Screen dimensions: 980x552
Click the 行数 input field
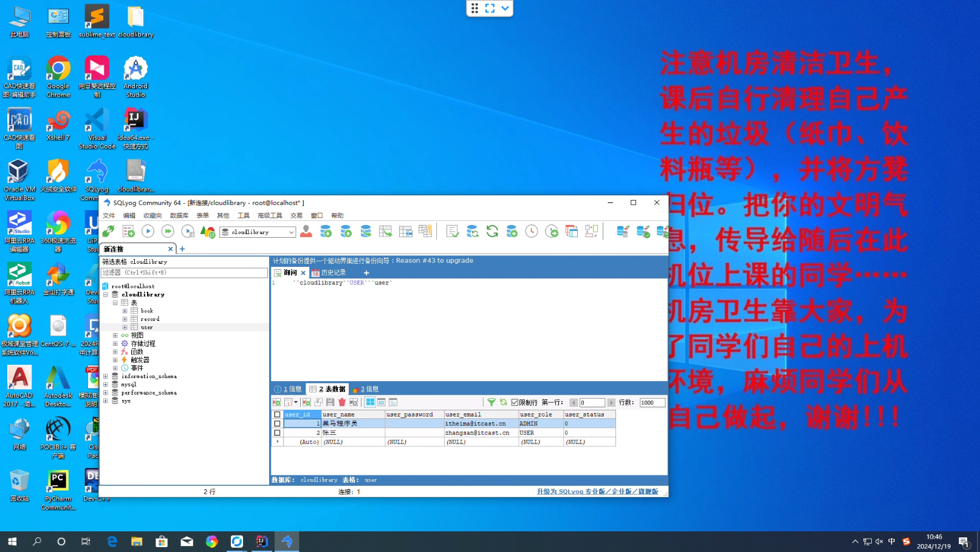652,402
